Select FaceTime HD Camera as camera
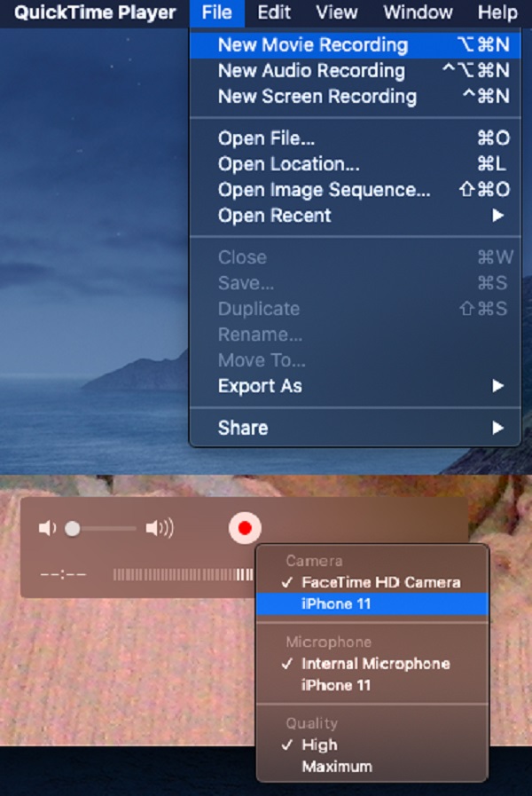Screen dimensions: 532x796 [372, 582]
